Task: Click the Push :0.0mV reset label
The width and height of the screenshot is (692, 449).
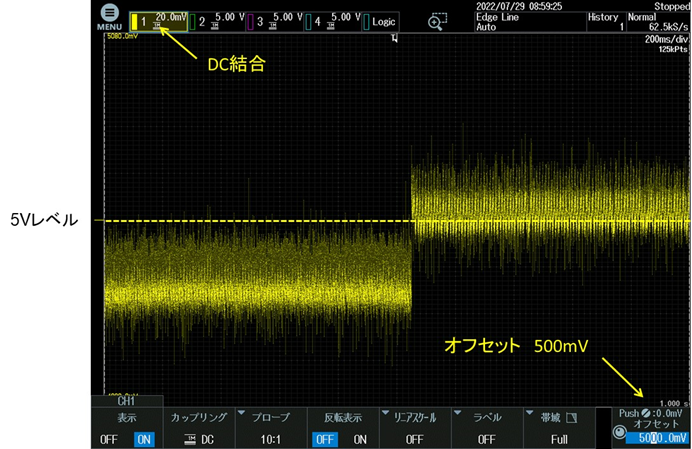Action: click(x=651, y=413)
